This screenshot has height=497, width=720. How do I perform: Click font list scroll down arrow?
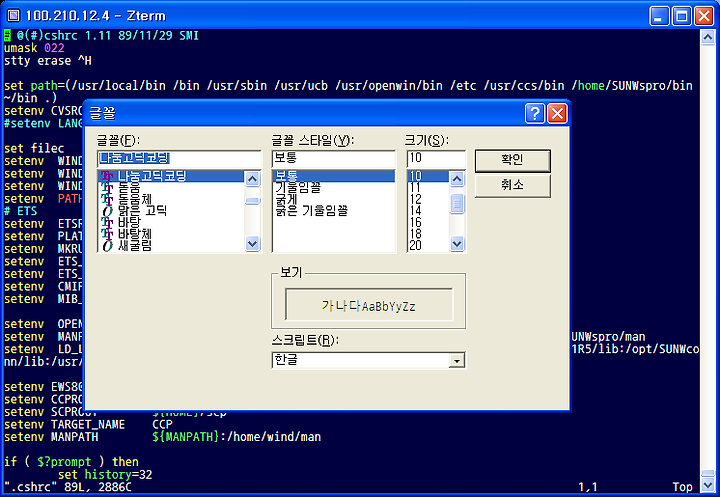(253, 243)
